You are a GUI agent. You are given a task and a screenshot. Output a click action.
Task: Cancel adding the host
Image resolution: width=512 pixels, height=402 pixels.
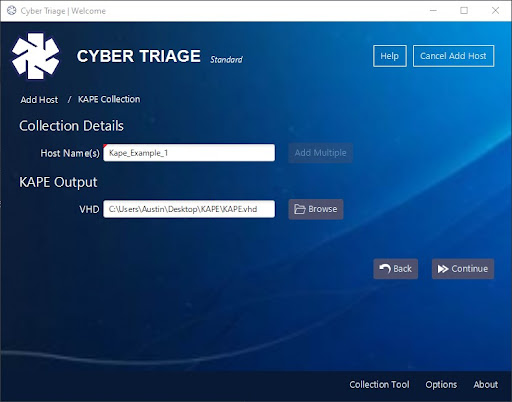point(453,56)
